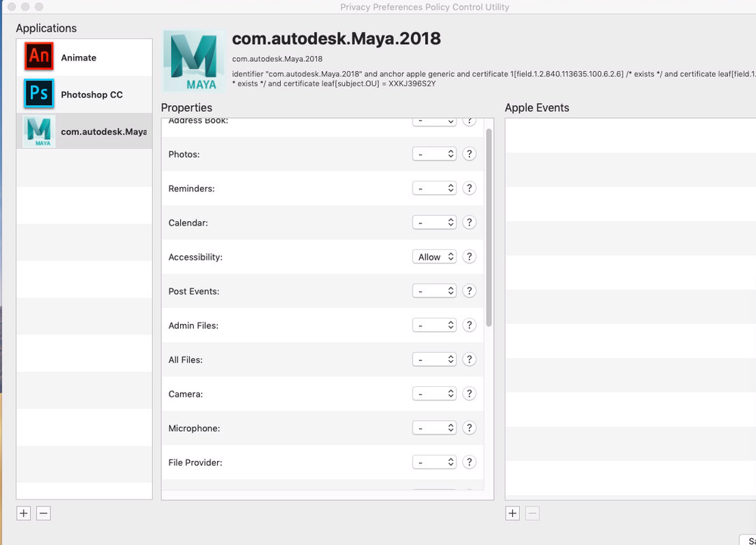The image size is (756, 545).
Task: Click the com.autodesk.Maya.2018 title heading
Action: coord(336,39)
